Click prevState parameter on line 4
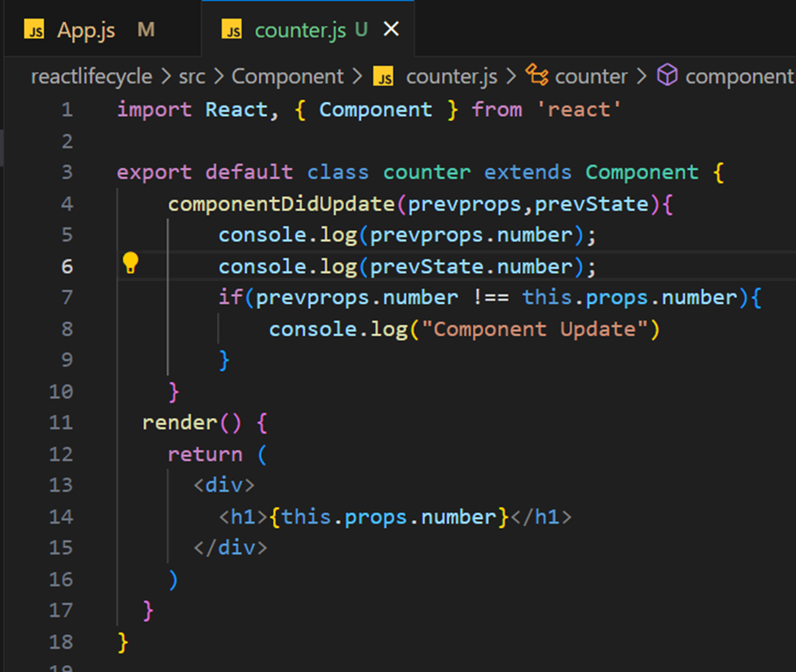The image size is (796, 672). (x=591, y=204)
